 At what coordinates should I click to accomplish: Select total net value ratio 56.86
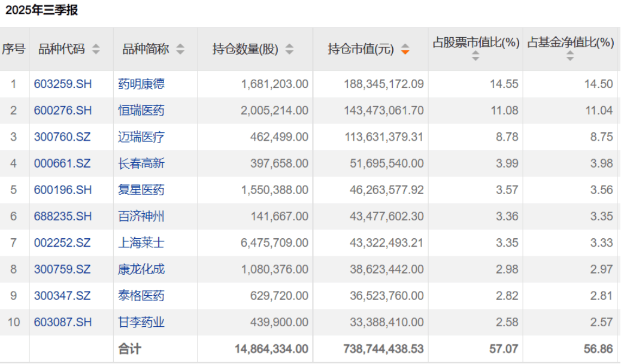(x=598, y=349)
